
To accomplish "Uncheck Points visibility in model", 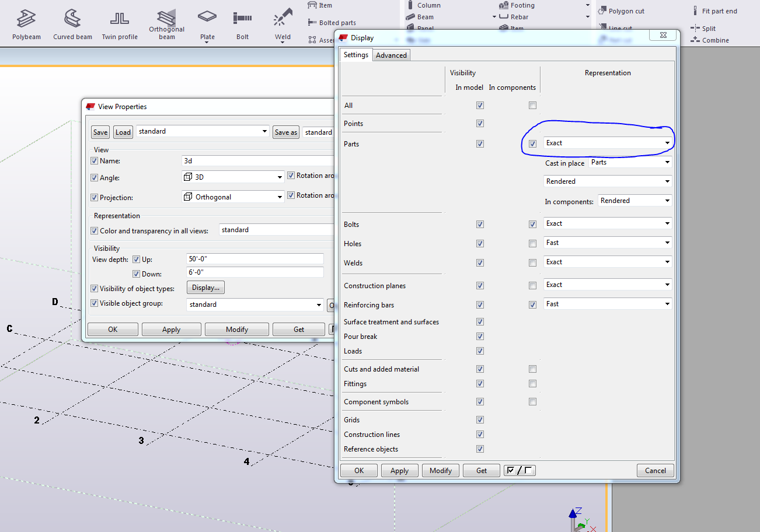I will (x=480, y=124).
